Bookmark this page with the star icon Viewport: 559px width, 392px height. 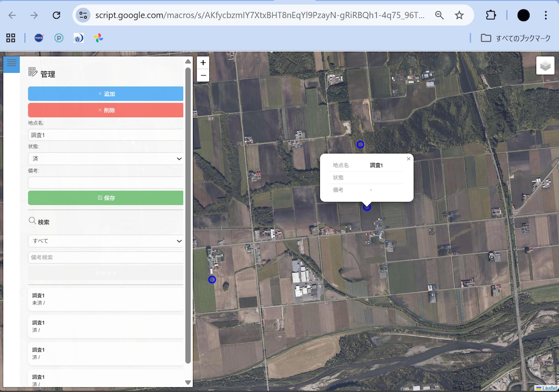tap(459, 15)
